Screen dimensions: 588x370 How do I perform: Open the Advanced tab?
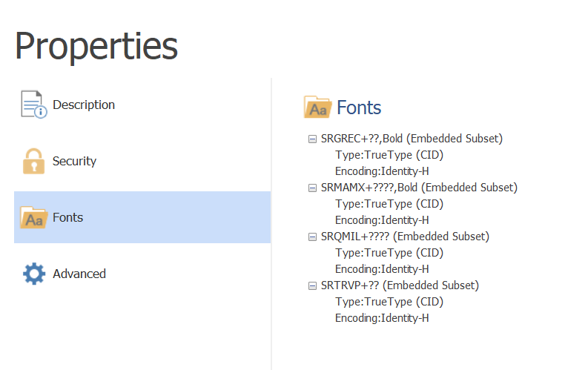point(79,274)
